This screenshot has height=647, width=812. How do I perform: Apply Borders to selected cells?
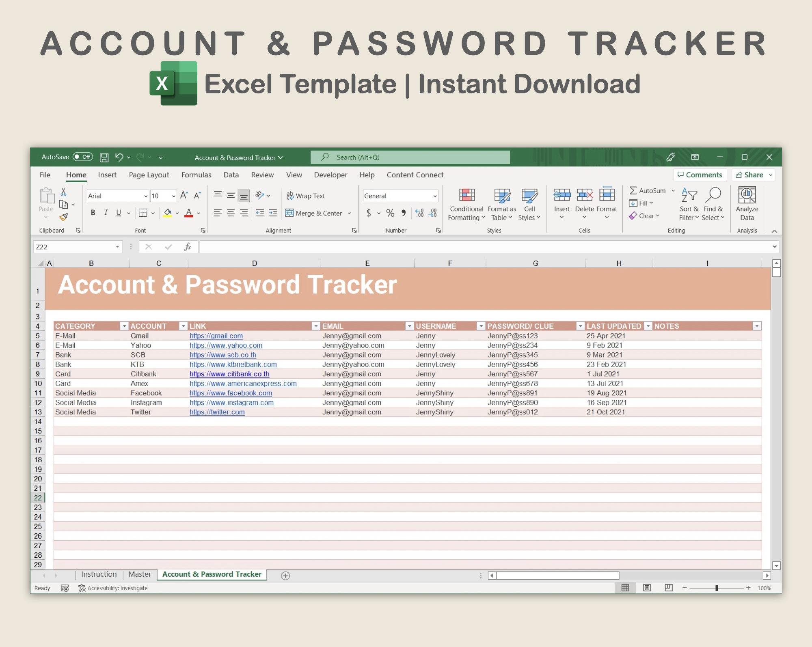coord(143,213)
